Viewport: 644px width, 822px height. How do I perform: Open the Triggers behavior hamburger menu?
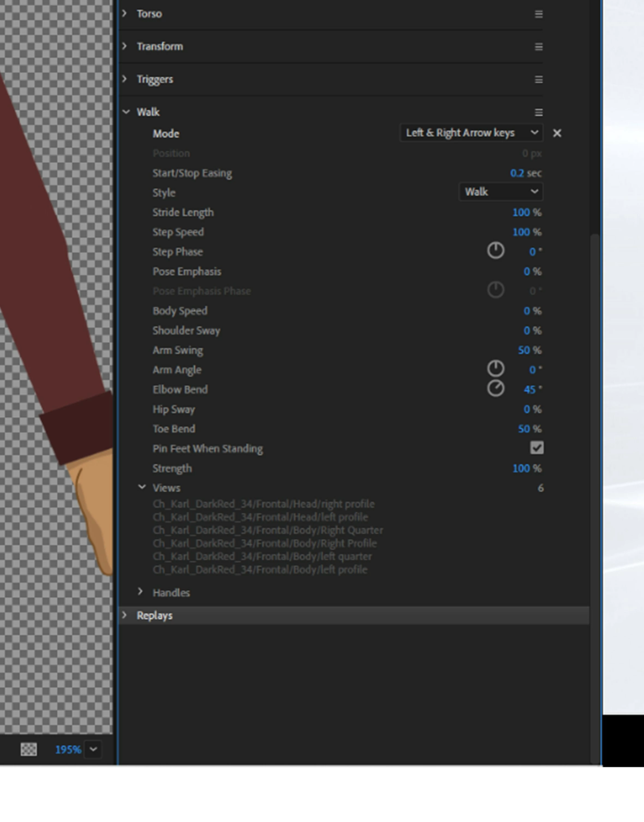[538, 80]
